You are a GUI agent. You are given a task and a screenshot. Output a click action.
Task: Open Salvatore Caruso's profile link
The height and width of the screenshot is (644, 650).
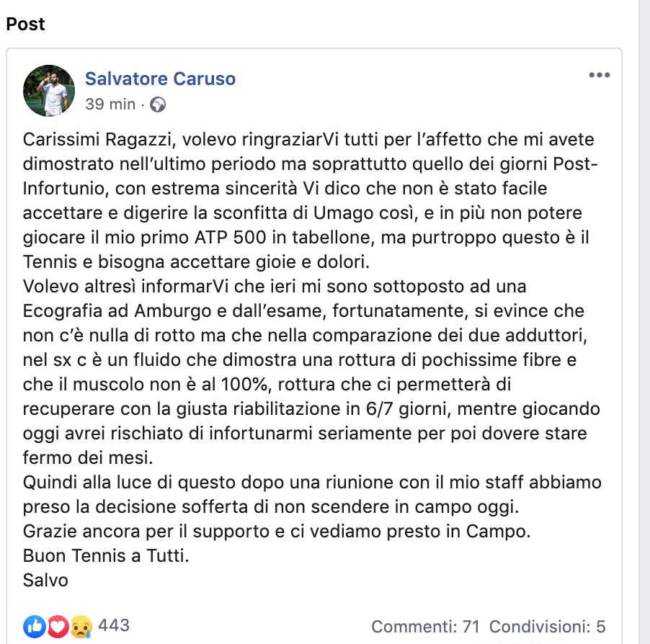160,79
